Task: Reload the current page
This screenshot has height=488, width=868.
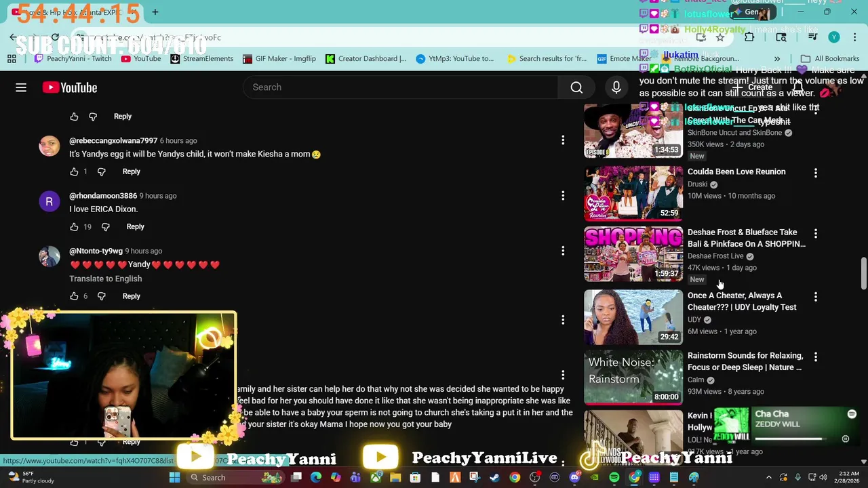Action: coord(56,37)
